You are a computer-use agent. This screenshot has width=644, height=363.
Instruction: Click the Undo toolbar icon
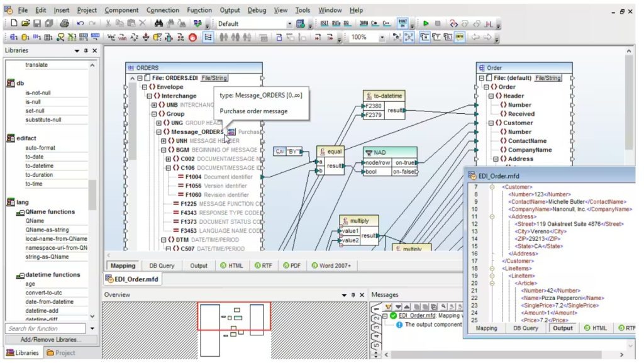pyautogui.click(x=80, y=23)
